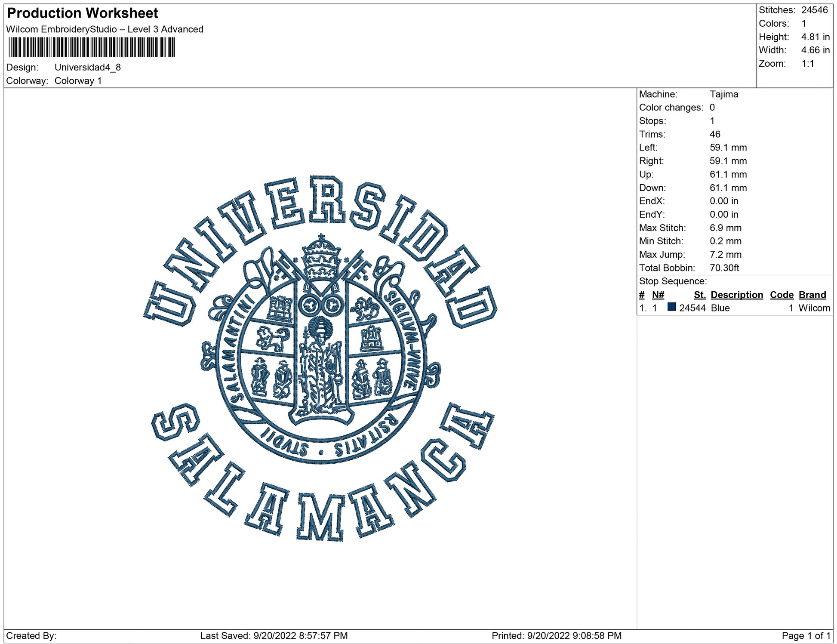Click the barcode under the worksheet title

coord(92,47)
